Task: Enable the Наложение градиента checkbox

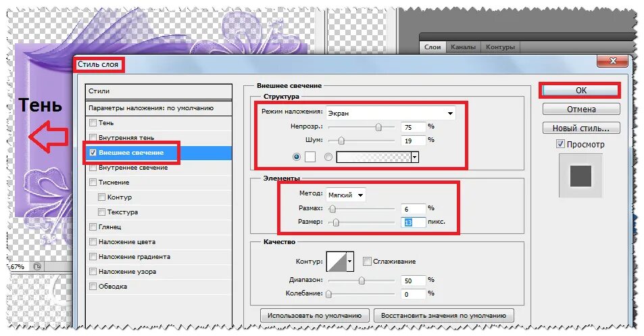Action: click(x=93, y=257)
